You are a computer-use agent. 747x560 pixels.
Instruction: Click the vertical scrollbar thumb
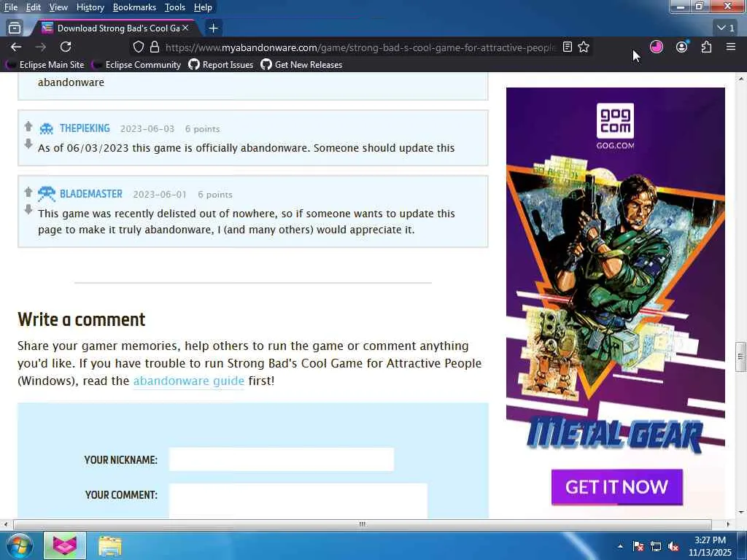point(740,356)
